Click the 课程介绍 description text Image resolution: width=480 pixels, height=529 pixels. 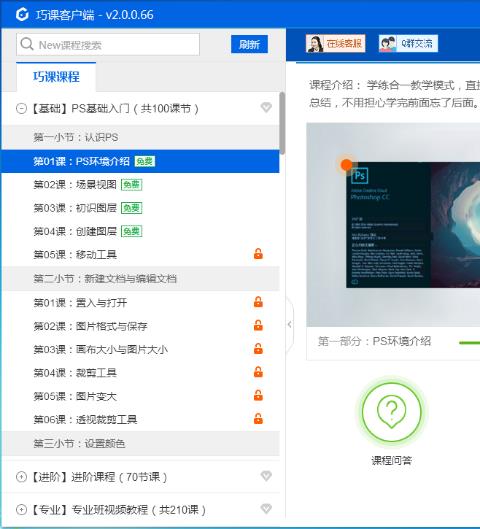(394, 94)
